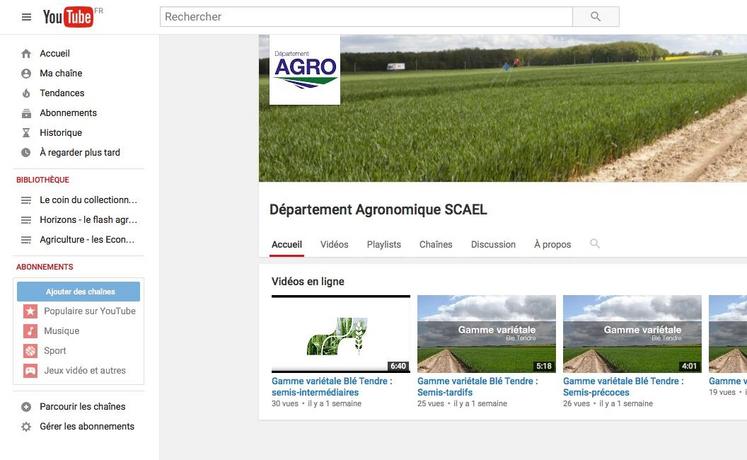Click the search magnifier button

pyautogui.click(x=596, y=17)
